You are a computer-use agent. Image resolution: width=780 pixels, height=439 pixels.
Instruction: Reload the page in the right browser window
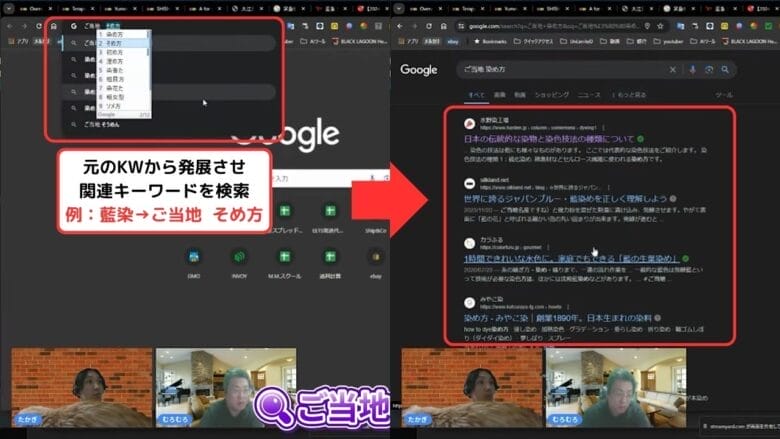[x=429, y=26]
